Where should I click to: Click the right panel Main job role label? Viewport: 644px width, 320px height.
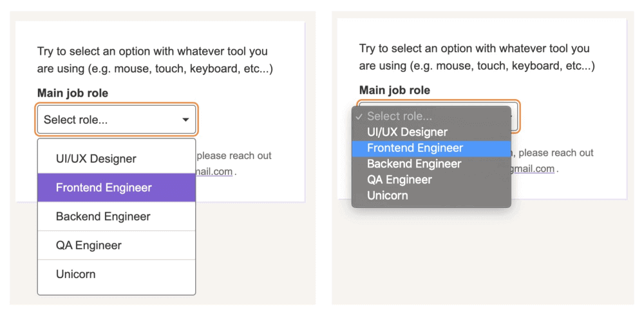tap(394, 90)
